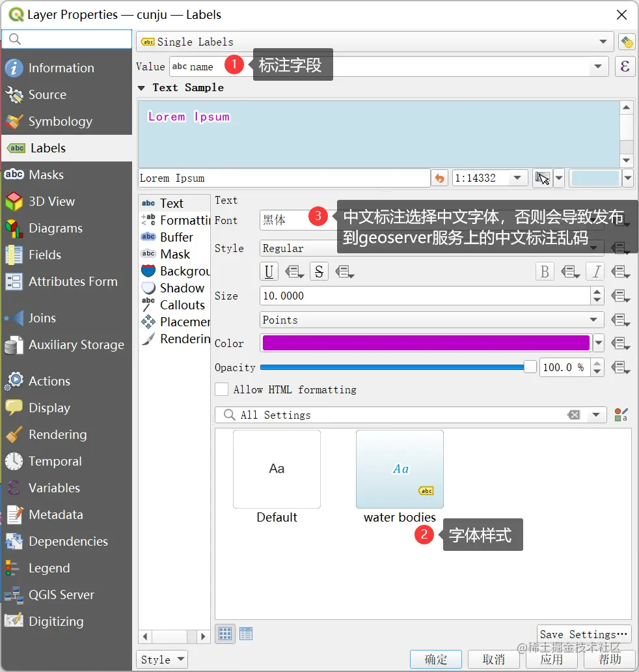Open dropdown arrow next to preview cursor icon
The width and height of the screenshot is (639, 672).
click(x=559, y=178)
